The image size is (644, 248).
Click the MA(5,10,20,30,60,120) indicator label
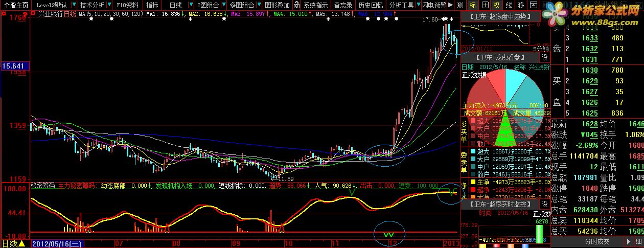[111, 14]
